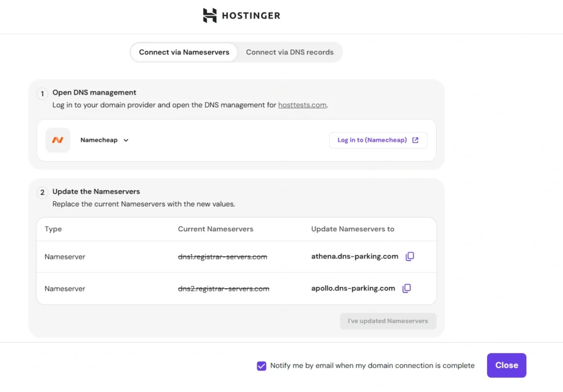
Task: Click the external link icon beside Log in
Action: tap(415, 140)
